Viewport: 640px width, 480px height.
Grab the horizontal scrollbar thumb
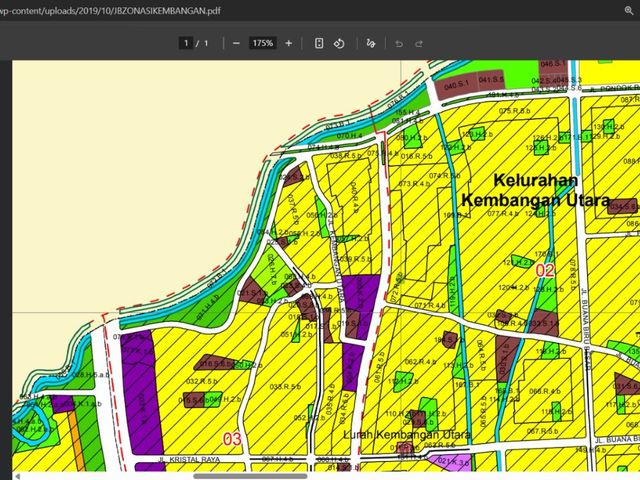tap(250, 476)
